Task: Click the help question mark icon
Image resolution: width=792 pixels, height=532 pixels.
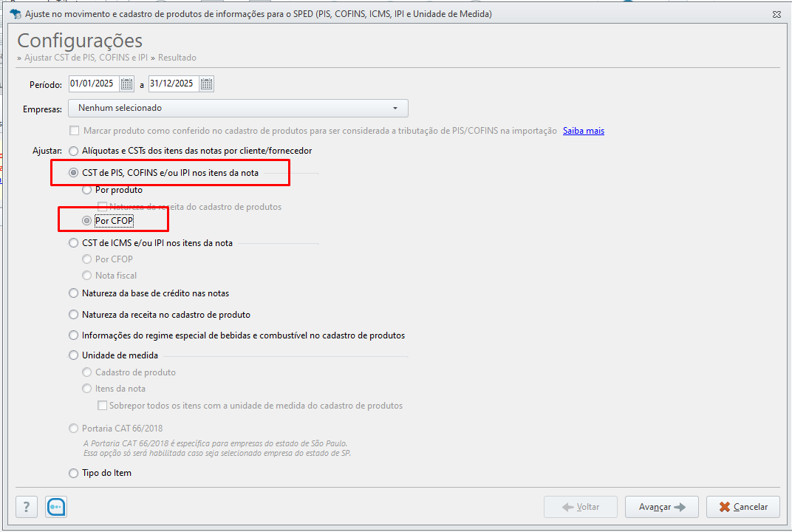Action: point(27,507)
